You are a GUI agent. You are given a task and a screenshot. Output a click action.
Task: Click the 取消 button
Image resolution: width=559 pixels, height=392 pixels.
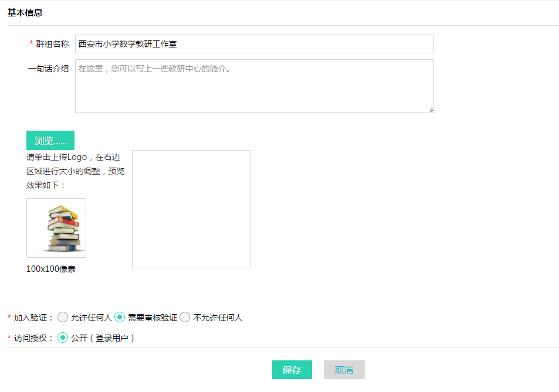pyautogui.click(x=344, y=370)
